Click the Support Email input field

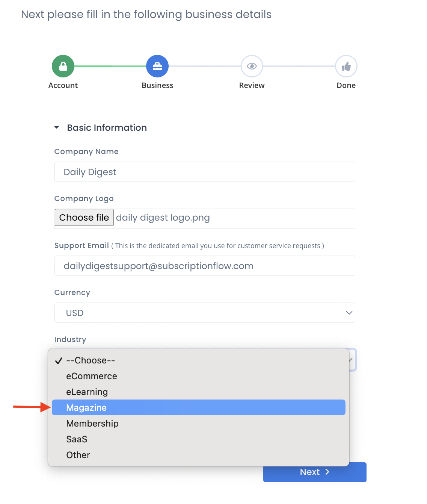[205, 266]
